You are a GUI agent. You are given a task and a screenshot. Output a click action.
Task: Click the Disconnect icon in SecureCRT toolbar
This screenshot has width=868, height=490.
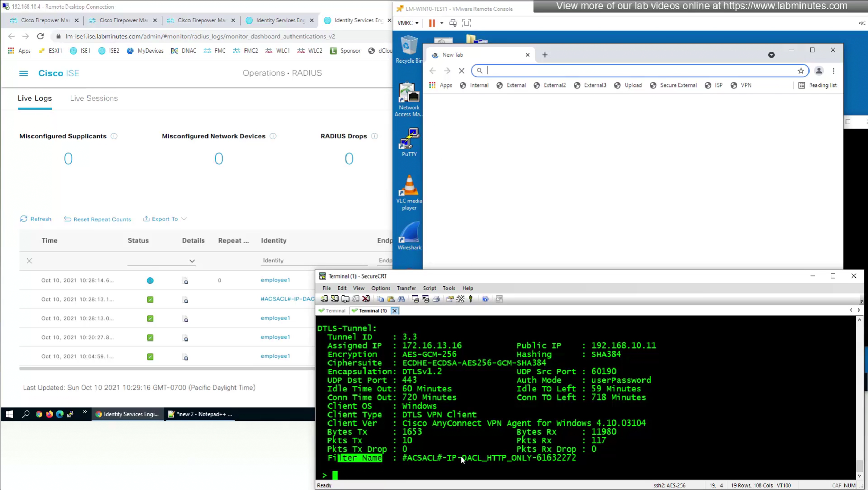click(x=366, y=299)
